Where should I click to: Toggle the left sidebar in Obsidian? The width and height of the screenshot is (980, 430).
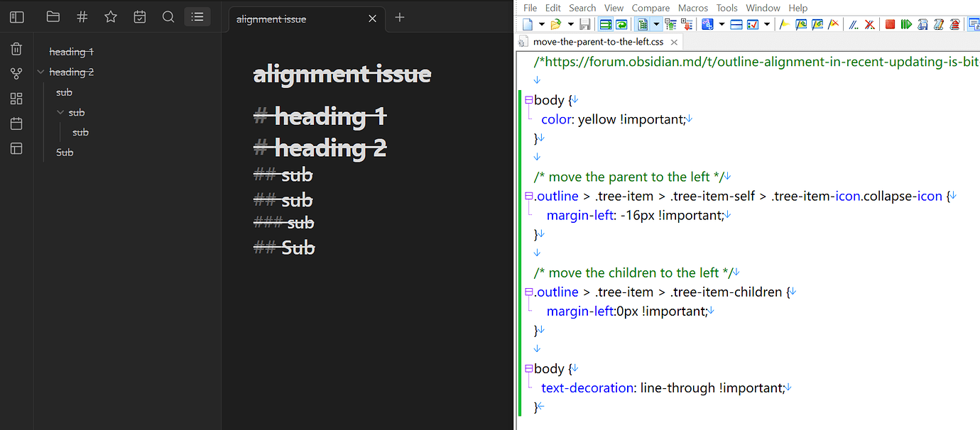click(x=16, y=16)
